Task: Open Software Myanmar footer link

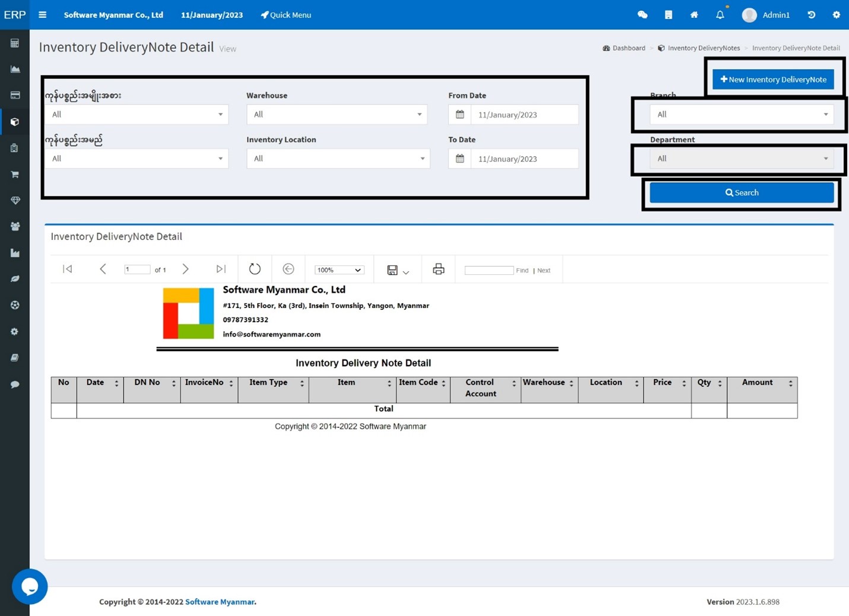Action: tap(220, 602)
